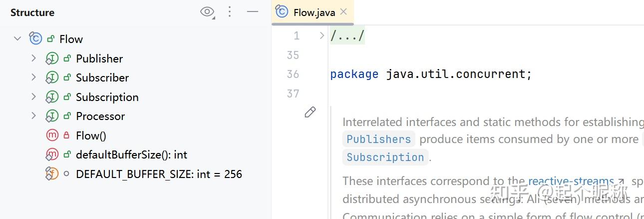Hide the Structure tool window
This screenshot has width=644, height=219.
(x=253, y=12)
